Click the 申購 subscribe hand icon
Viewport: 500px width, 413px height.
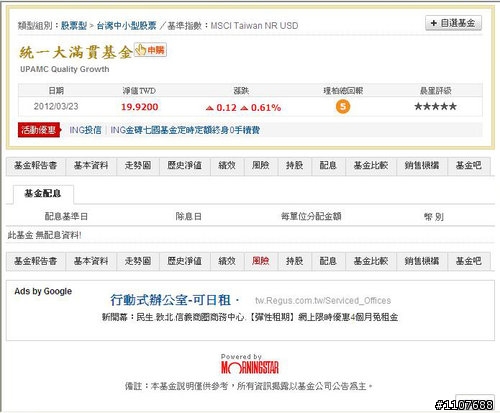[150, 50]
